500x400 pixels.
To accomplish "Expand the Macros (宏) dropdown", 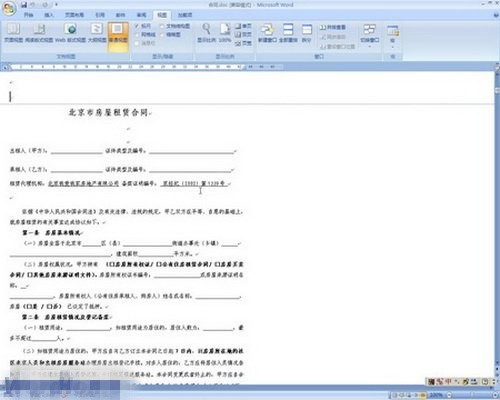I will (393, 36).
